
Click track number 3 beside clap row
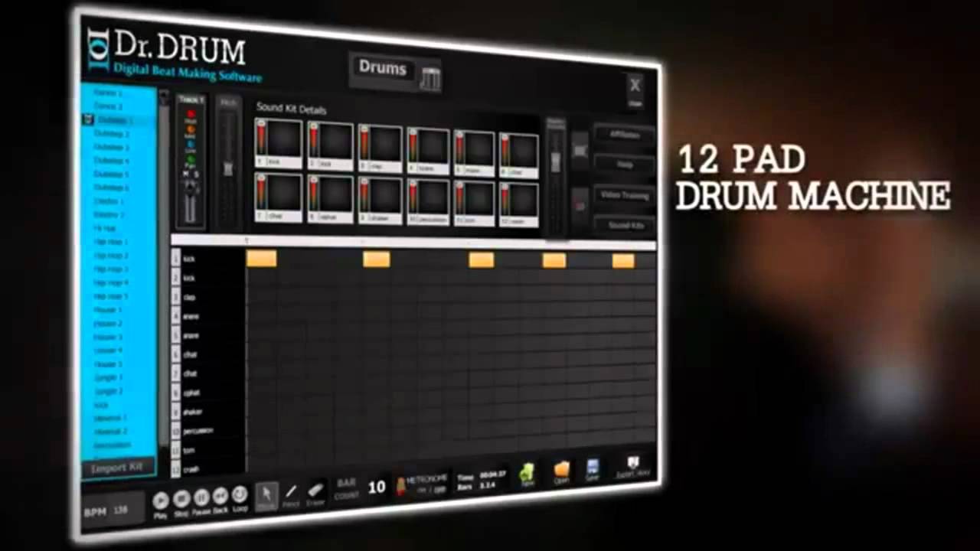point(176,297)
